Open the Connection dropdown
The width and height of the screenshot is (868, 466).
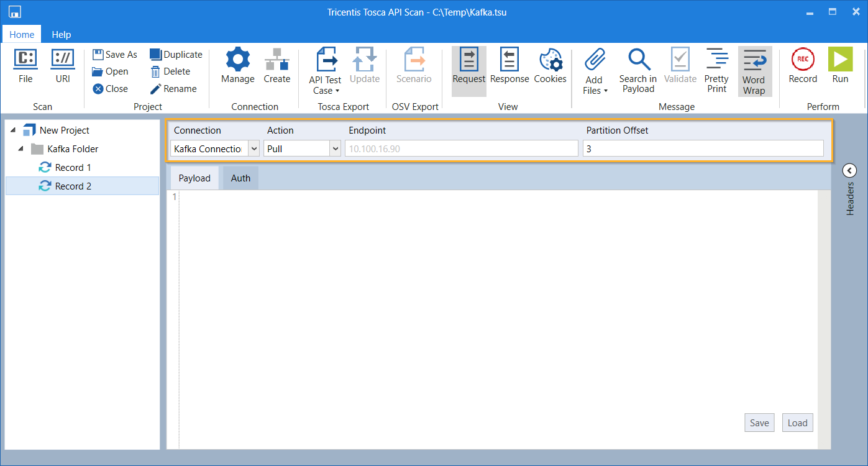point(254,149)
